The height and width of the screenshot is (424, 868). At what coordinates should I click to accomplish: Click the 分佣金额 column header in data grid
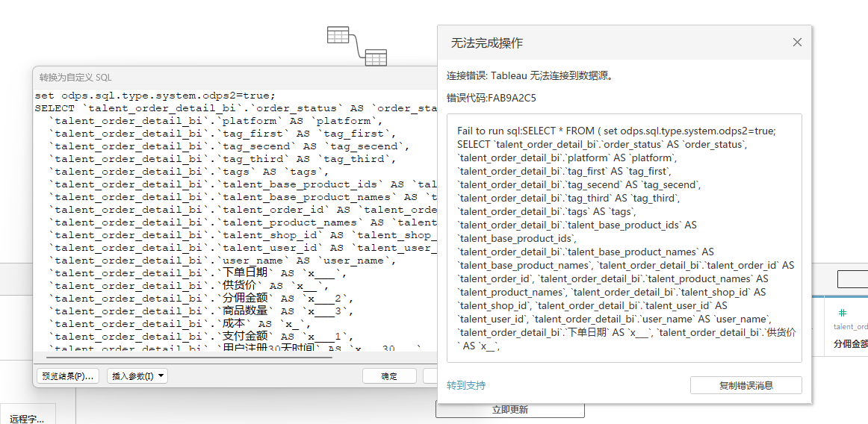pyautogui.click(x=850, y=343)
